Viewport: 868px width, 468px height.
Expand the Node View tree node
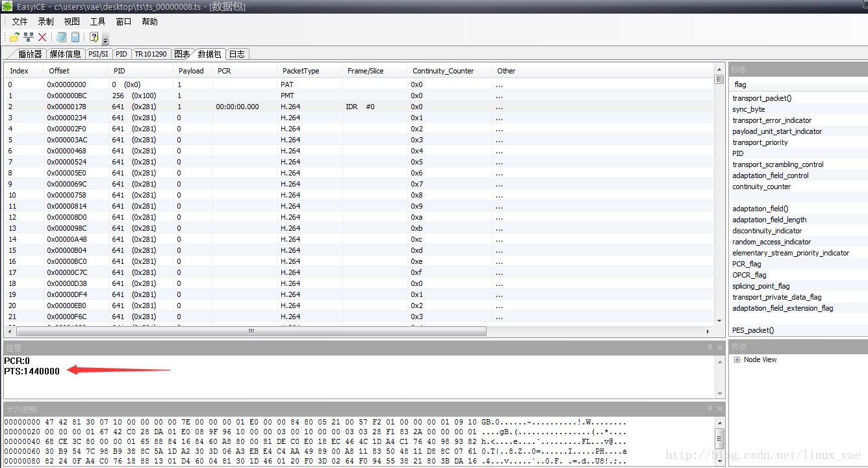737,360
